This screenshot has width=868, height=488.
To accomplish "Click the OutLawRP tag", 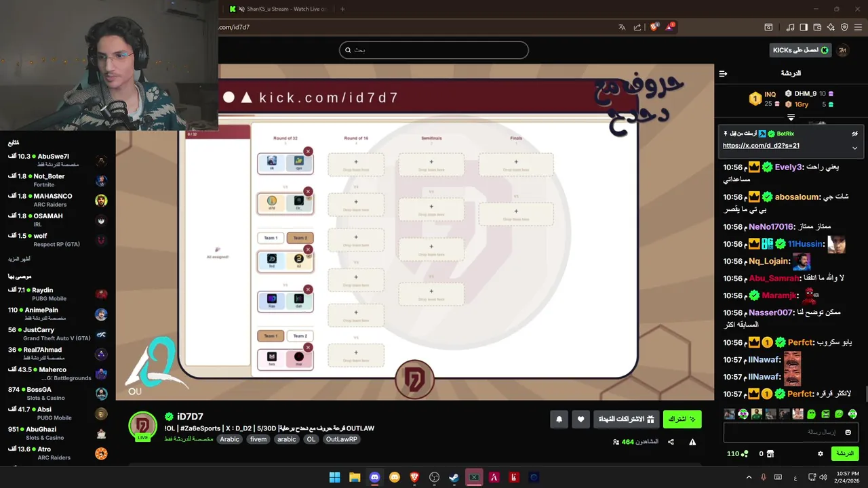I will point(340,439).
